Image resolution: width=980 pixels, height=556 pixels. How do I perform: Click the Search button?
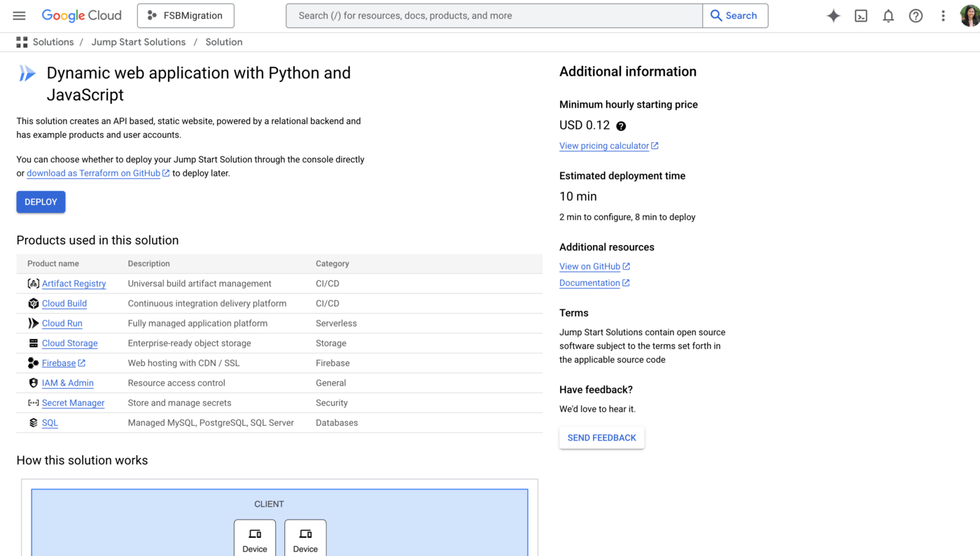[734, 15]
